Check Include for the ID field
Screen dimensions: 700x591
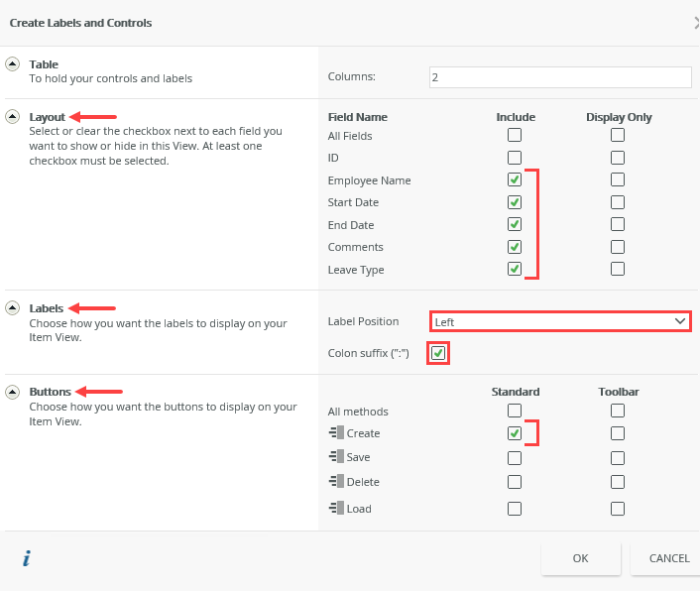(515, 158)
